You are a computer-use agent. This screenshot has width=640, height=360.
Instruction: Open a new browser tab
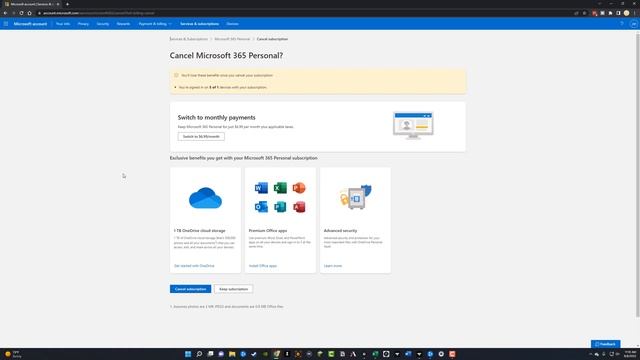(x=67, y=4)
